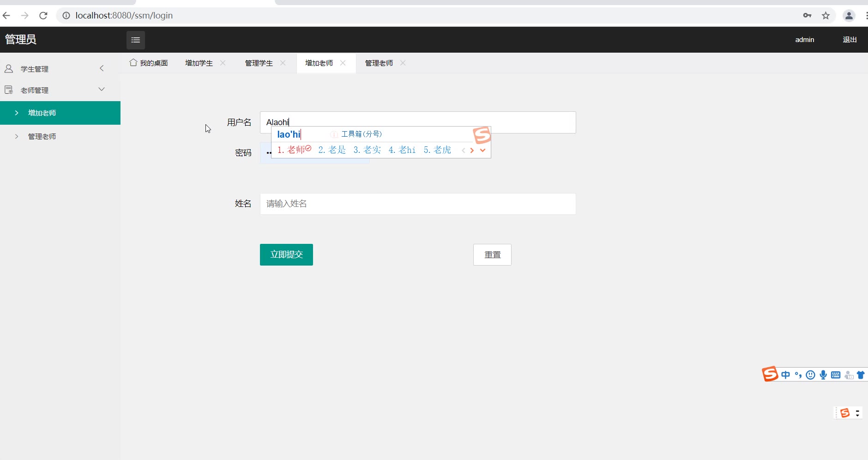Toggle punctuation mode on the Sogou toolbar
The width and height of the screenshot is (868, 460).
coord(798,375)
